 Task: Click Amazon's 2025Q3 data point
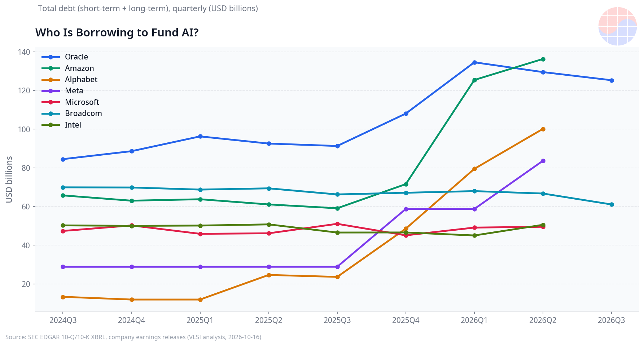click(337, 208)
